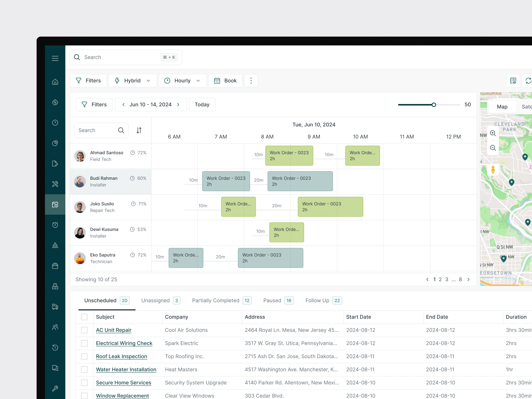This screenshot has height=399, width=532.
Task: Click the pie chart reports sidebar icon
Action: (55, 143)
